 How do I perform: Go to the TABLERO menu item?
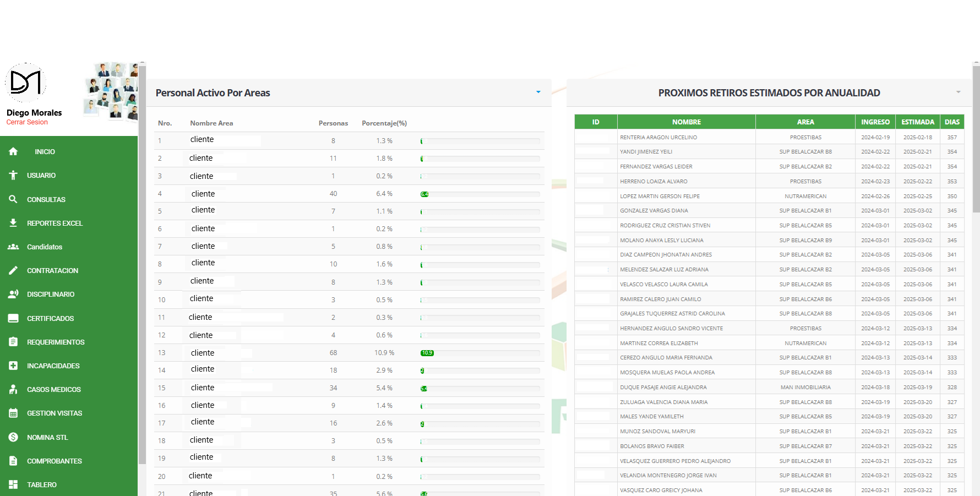[42, 484]
